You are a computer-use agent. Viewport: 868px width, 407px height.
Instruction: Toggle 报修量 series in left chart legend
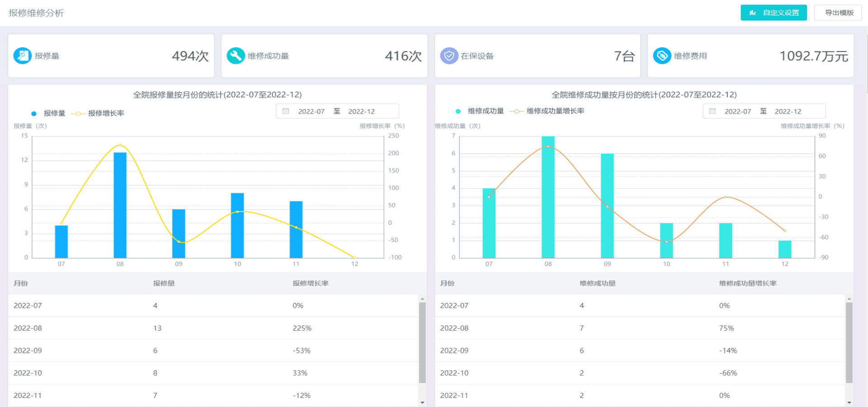click(48, 114)
